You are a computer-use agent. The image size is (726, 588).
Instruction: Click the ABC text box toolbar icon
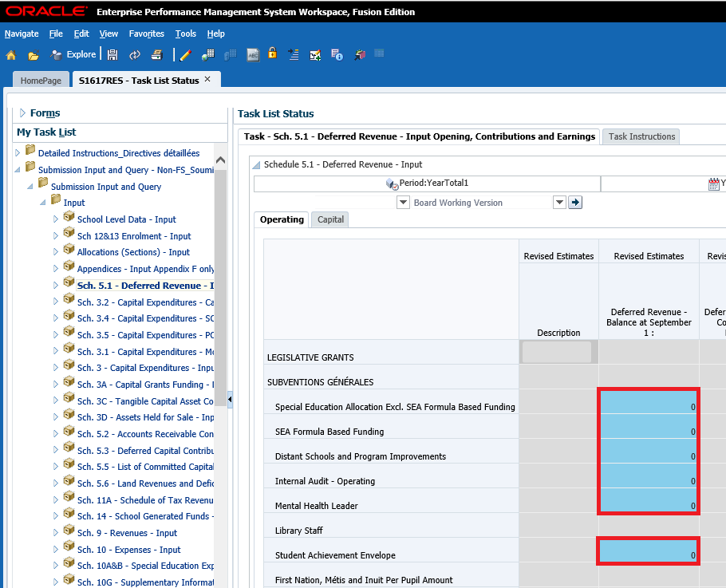coord(253,55)
